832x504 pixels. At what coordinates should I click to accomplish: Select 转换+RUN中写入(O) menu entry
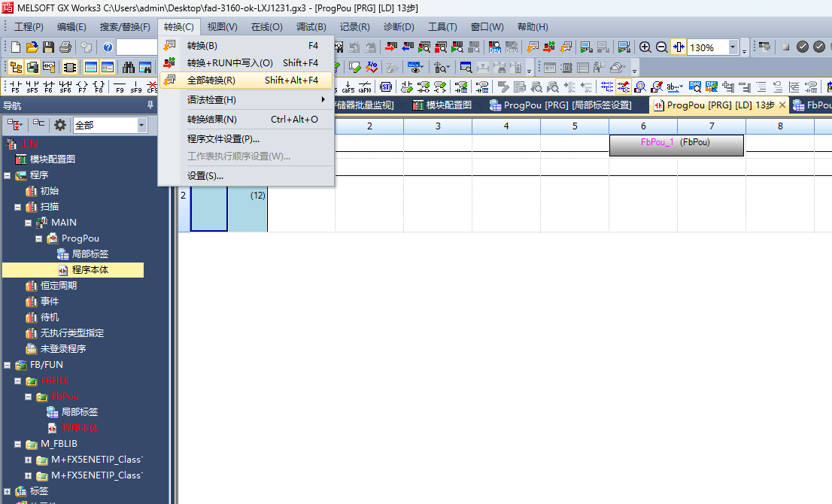coord(246,62)
